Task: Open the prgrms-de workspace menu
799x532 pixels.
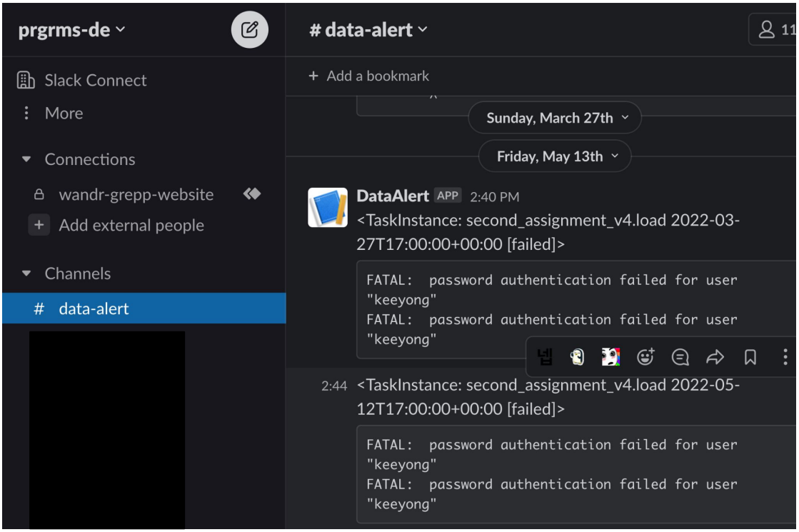Action: (72, 30)
